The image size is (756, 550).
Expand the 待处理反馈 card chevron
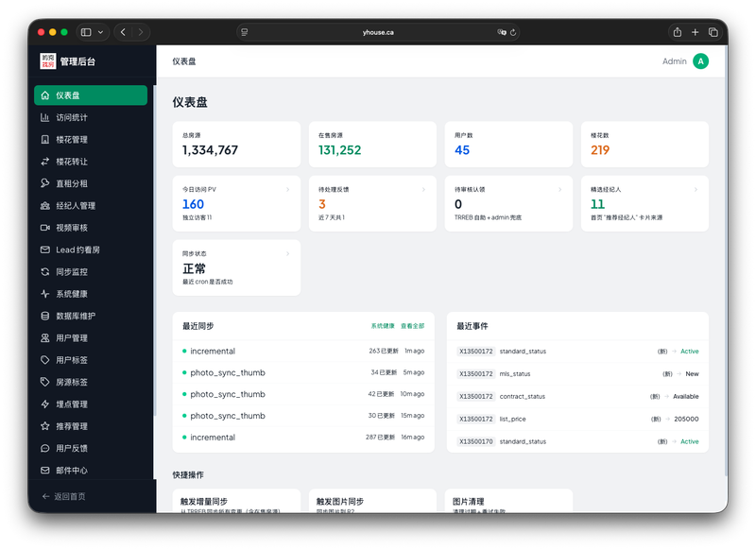[x=423, y=189]
